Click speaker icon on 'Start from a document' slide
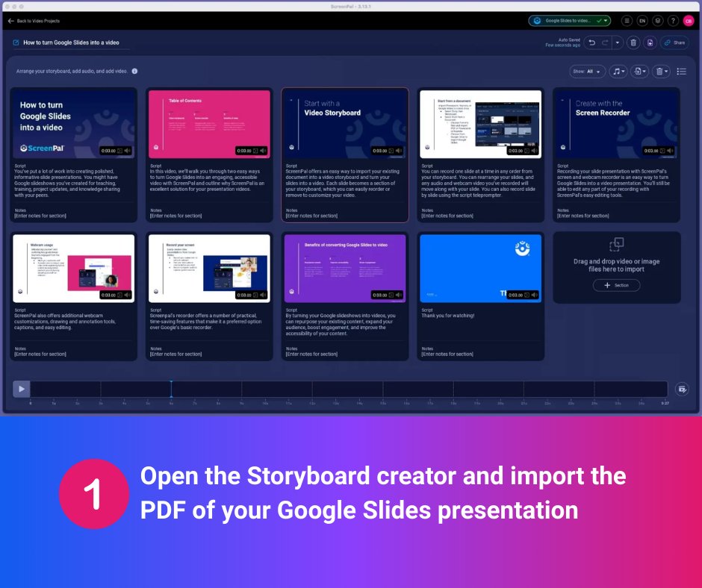 (535, 151)
